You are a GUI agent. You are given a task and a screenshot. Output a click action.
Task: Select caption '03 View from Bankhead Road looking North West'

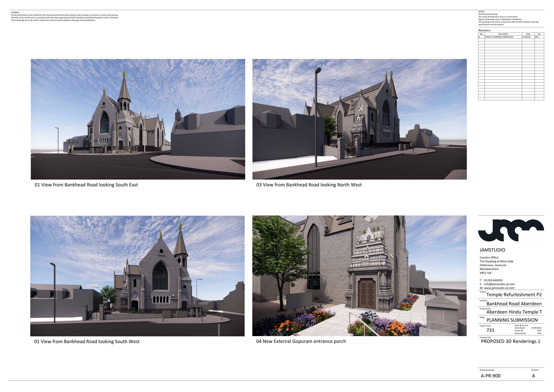(309, 185)
